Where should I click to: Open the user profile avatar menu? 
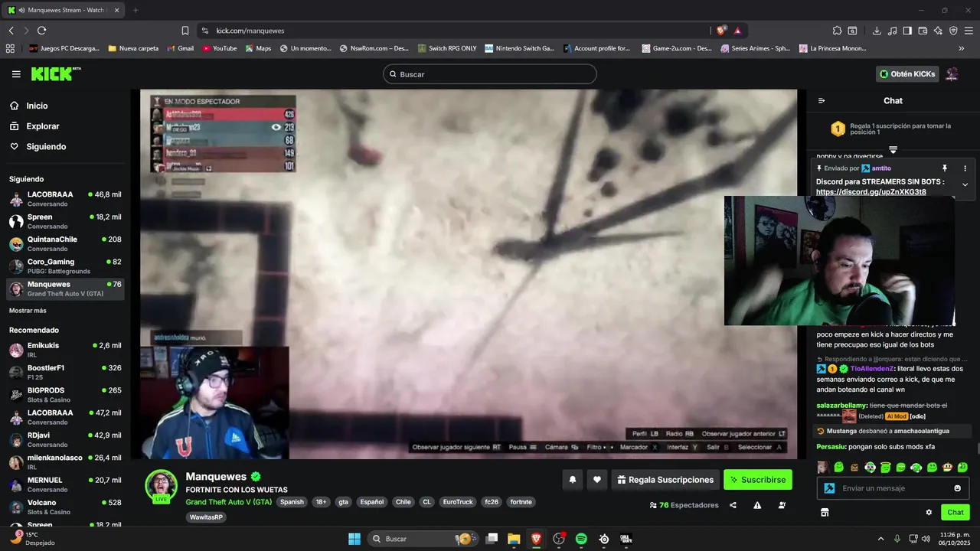pyautogui.click(x=952, y=74)
